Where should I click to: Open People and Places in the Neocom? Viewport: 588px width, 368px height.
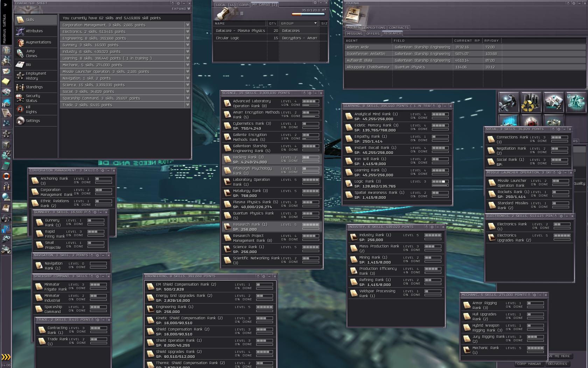(x=6, y=61)
